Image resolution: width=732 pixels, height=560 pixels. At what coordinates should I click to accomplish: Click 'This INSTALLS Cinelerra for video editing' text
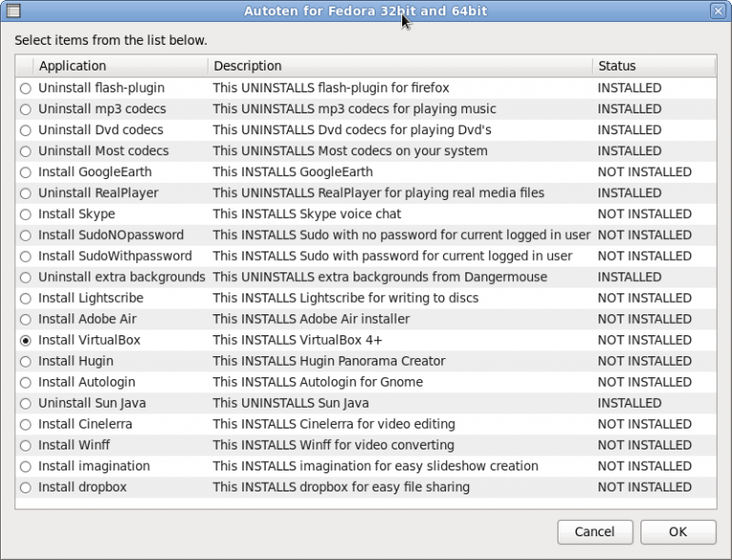pos(334,424)
